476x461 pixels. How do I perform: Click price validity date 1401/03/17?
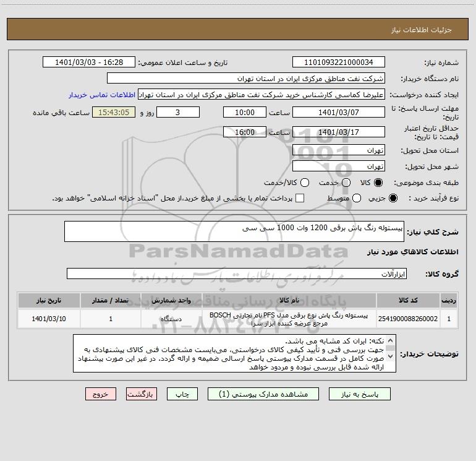click(339, 132)
